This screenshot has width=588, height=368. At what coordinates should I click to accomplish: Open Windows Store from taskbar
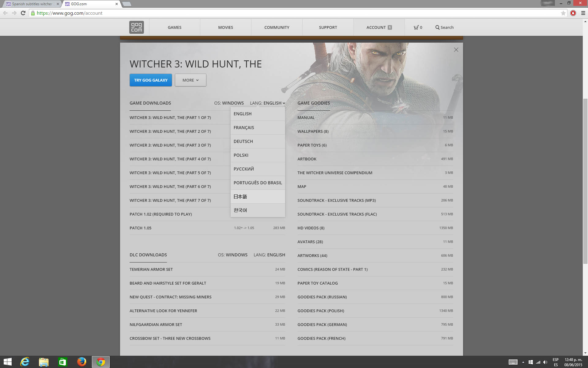[63, 362]
